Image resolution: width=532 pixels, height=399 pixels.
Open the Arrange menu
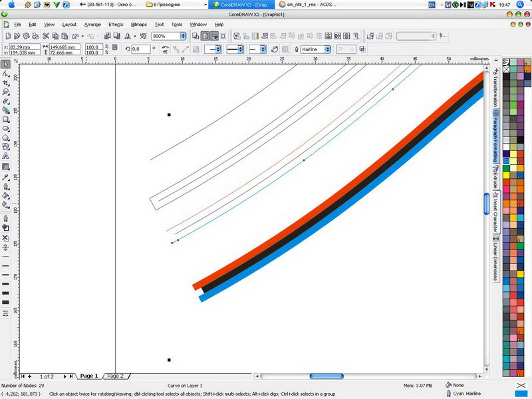pos(92,25)
